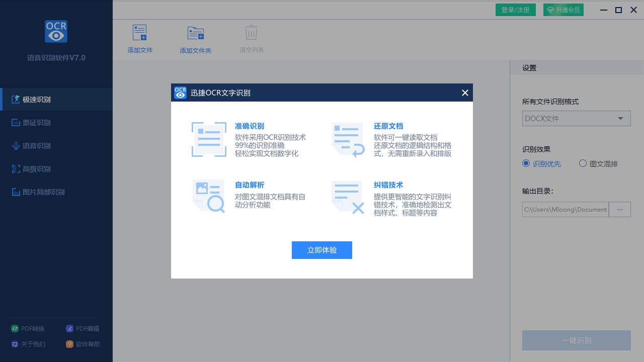The image size is (644, 362).
Task: Open 语音识别 in the sidebar
Action: 56,146
